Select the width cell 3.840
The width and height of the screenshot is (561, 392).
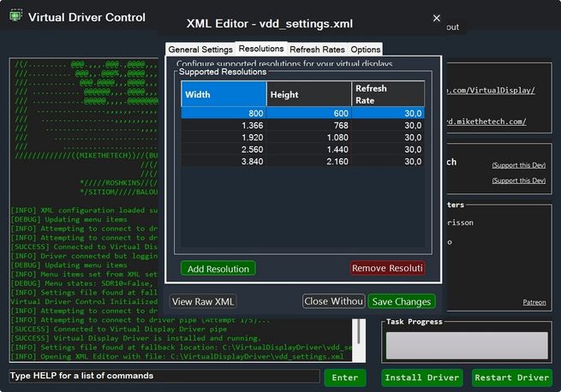pyautogui.click(x=224, y=161)
